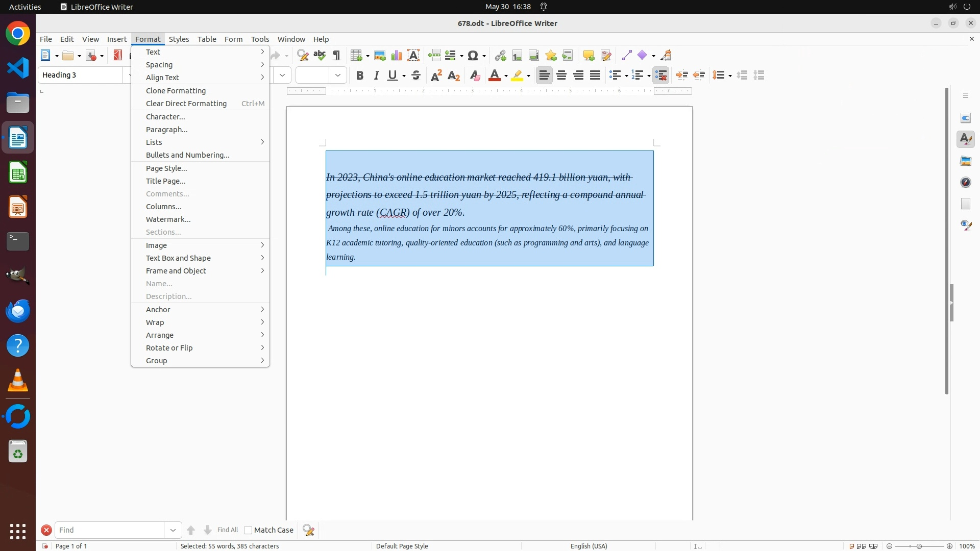Viewport: 980px width, 551px height.
Task: Click the Insert Chart icon
Action: 397,56
